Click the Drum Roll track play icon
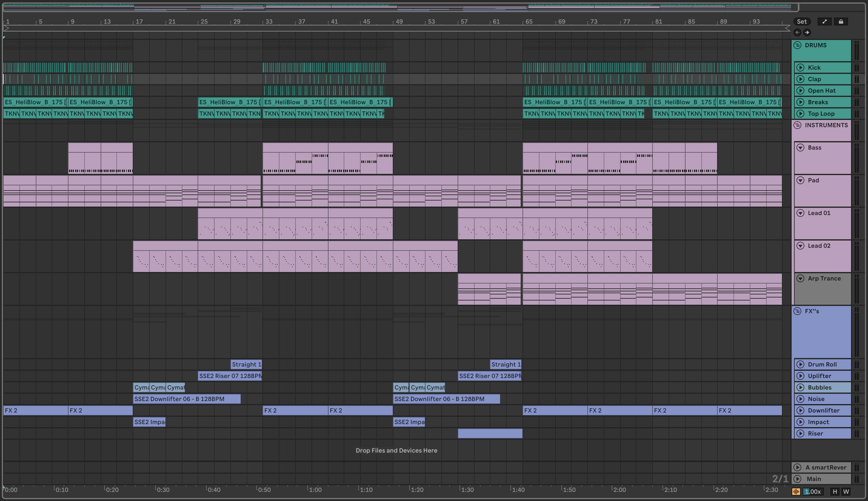868x501 pixels. [x=800, y=364]
